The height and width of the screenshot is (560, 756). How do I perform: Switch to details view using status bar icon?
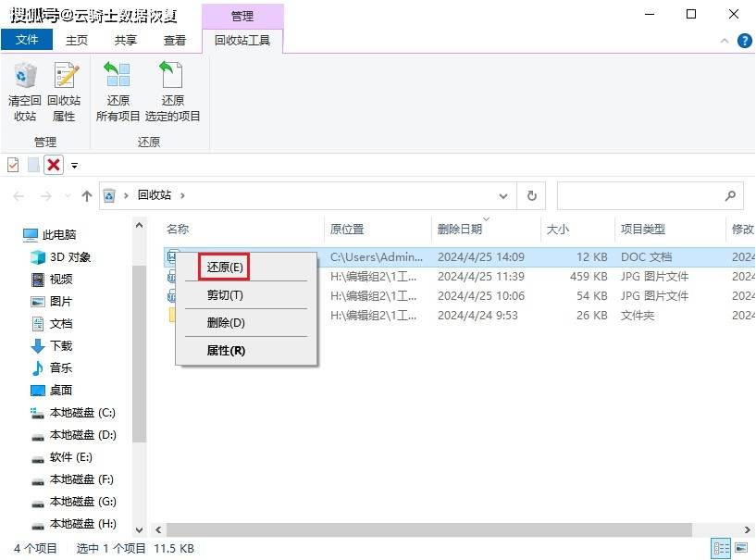pyautogui.click(x=721, y=548)
